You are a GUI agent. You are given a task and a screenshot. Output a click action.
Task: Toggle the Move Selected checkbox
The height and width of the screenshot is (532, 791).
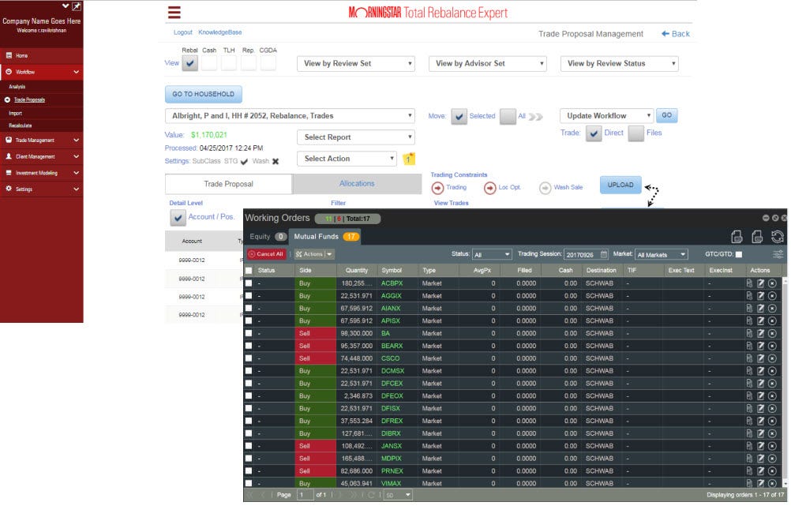459,117
